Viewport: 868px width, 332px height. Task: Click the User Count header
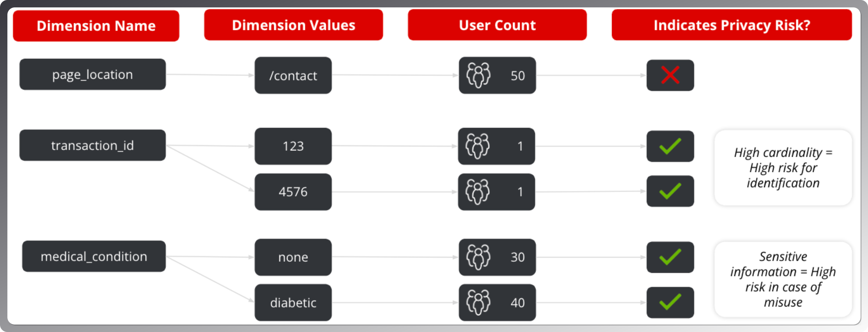click(x=497, y=25)
